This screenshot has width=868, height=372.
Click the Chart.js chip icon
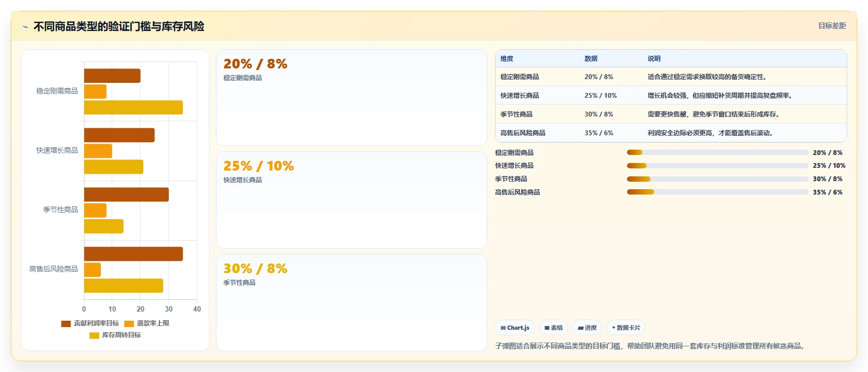pyautogui.click(x=503, y=328)
